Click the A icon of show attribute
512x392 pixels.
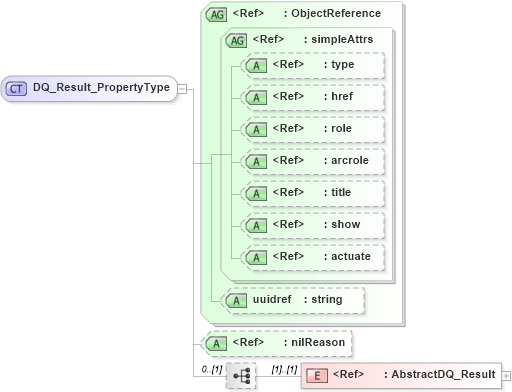tap(256, 226)
